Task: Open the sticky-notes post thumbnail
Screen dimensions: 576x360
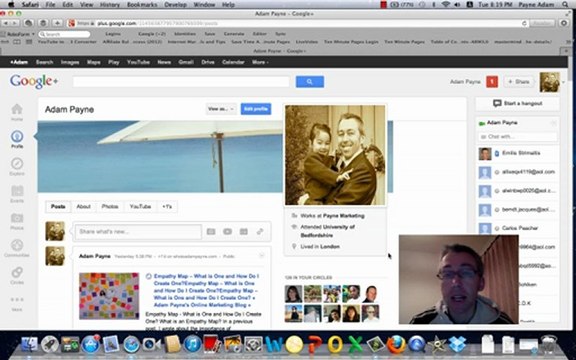Action: pos(109,296)
